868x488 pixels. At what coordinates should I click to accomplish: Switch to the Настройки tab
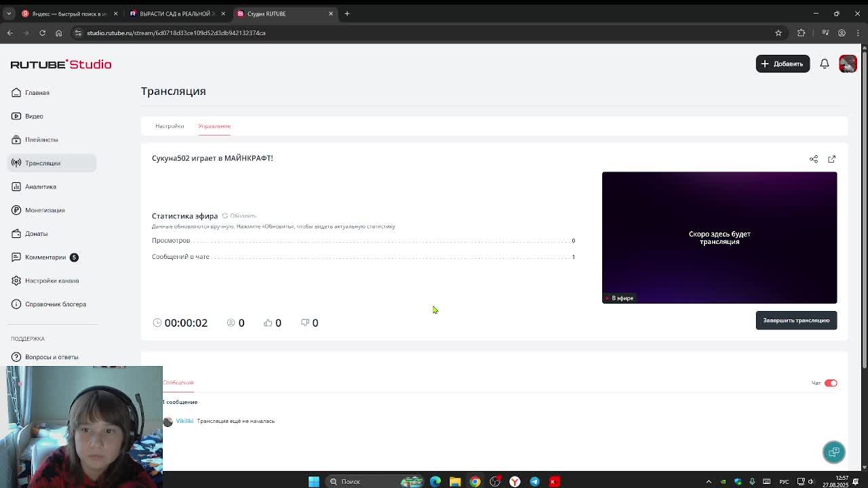(x=170, y=126)
